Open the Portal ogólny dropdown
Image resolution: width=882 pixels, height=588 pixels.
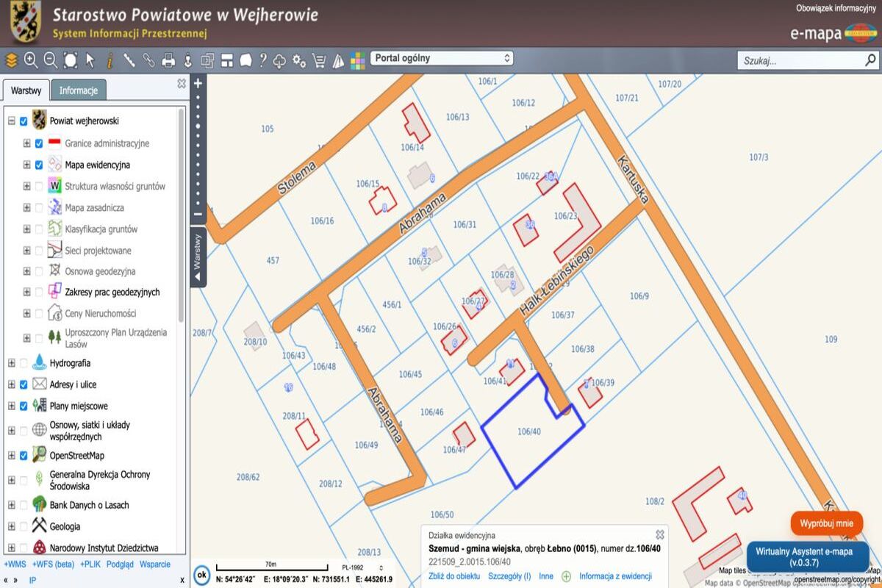coord(441,58)
